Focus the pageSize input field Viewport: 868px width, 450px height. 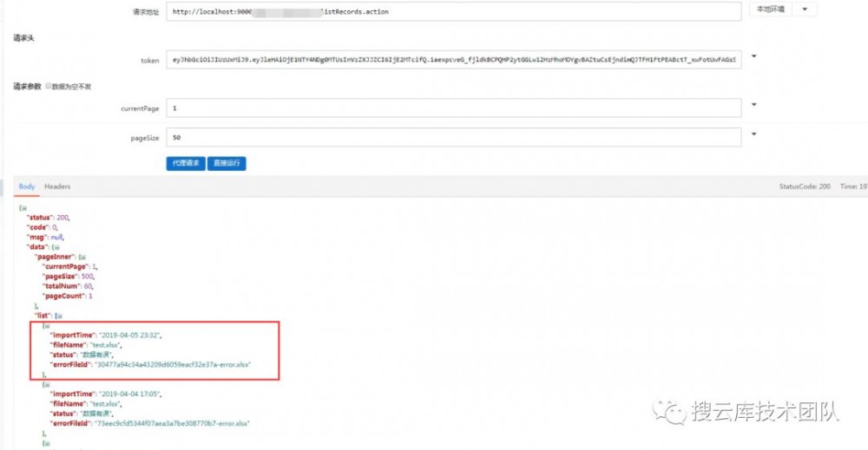[x=453, y=138]
